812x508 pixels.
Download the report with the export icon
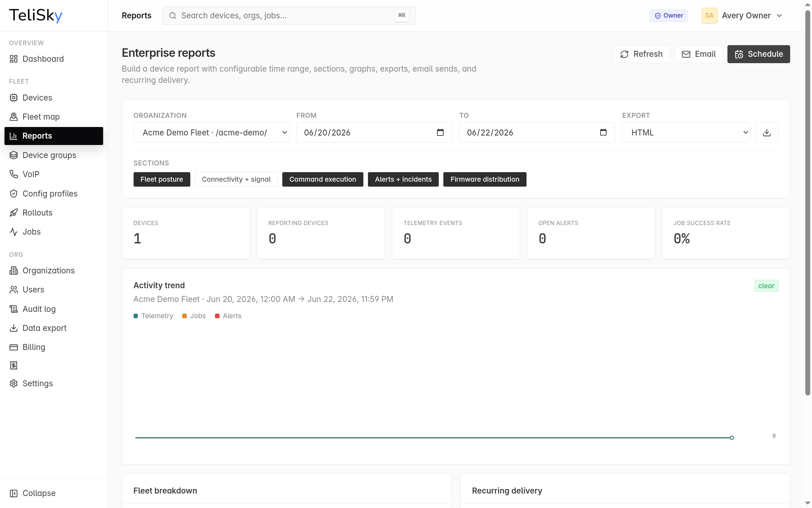767,133
